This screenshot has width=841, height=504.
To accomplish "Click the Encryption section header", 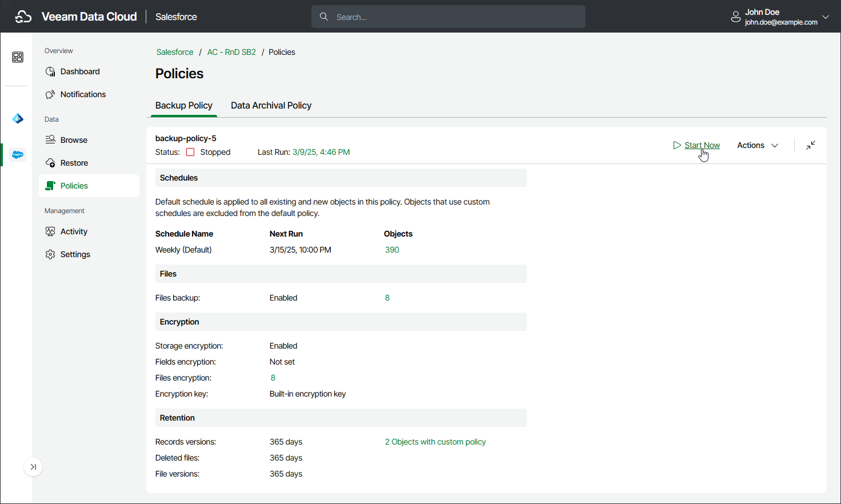I will point(341,322).
